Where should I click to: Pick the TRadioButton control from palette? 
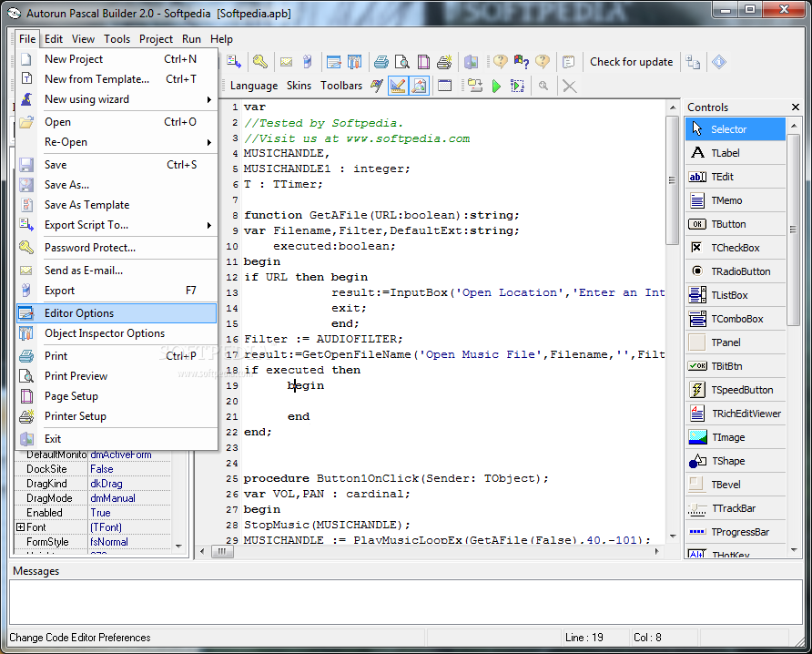point(736,271)
